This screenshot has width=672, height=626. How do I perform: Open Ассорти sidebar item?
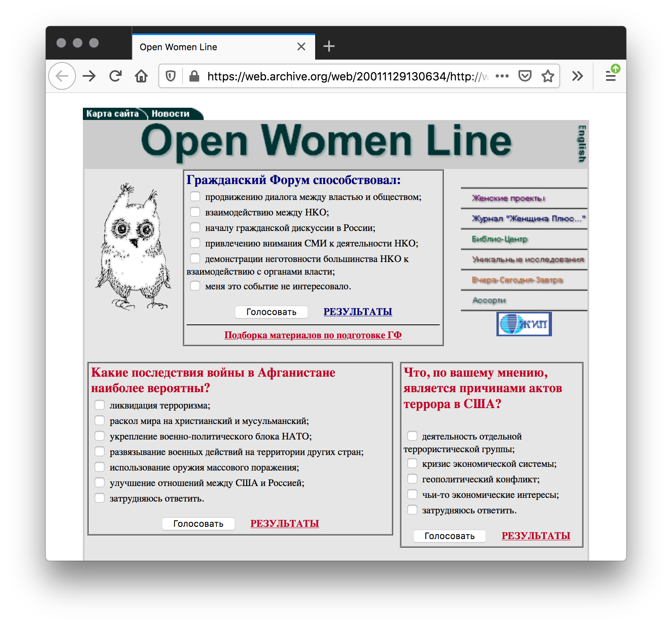(x=489, y=300)
